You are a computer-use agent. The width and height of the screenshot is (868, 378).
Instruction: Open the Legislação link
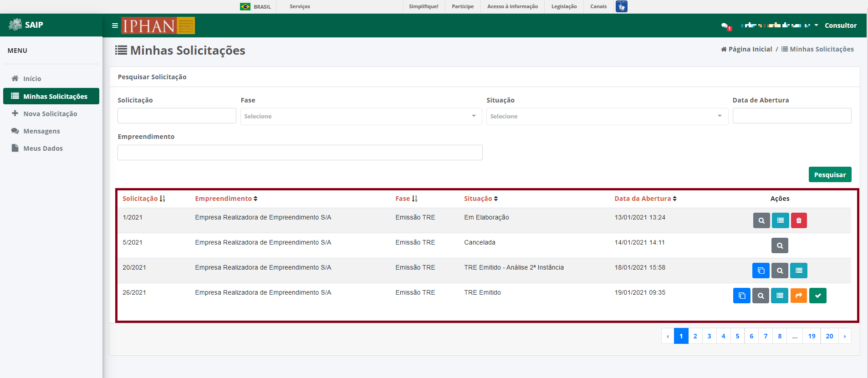point(564,6)
